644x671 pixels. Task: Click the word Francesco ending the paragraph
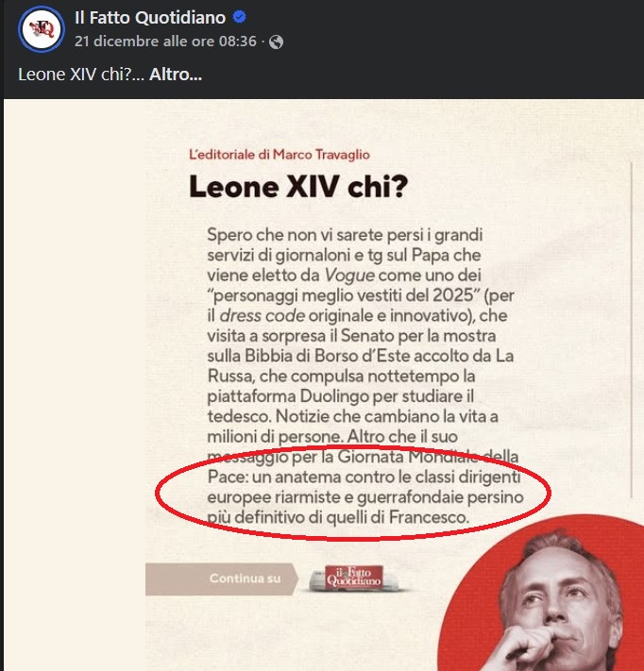click(x=429, y=517)
